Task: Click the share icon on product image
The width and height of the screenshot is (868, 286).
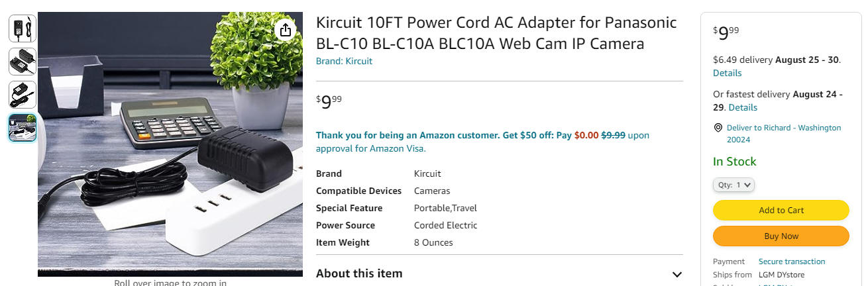Action: click(285, 30)
